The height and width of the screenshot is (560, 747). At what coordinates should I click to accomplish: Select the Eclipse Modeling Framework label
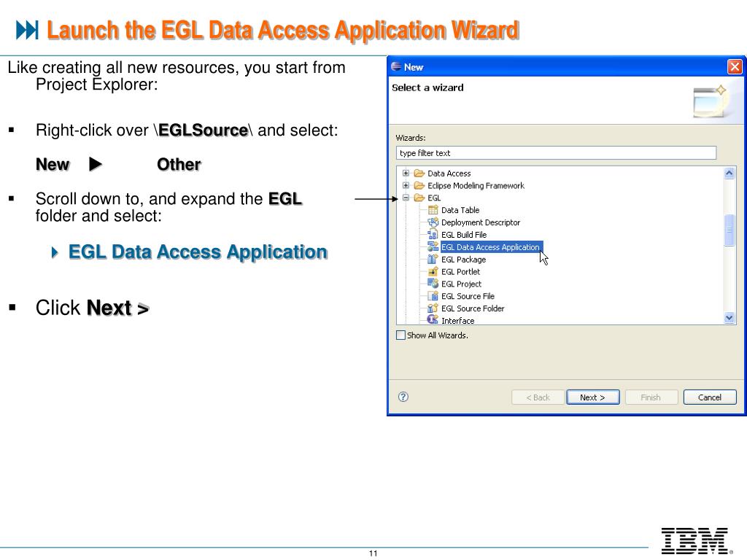(x=476, y=186)
